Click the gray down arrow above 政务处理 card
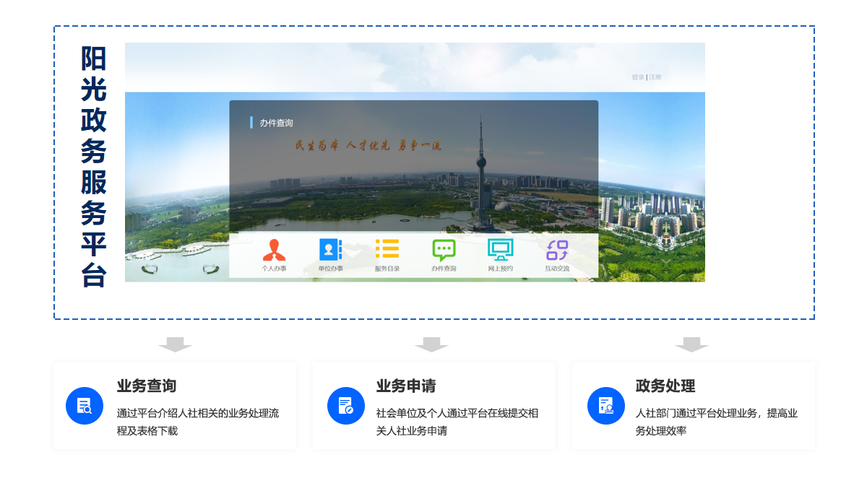This screenshot has height=504, width=867. coord(691,344)
